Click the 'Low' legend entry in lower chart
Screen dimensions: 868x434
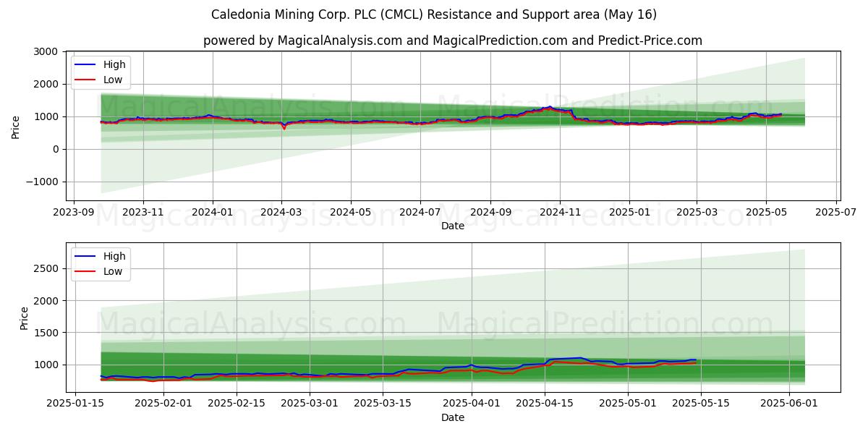point(113,271)
